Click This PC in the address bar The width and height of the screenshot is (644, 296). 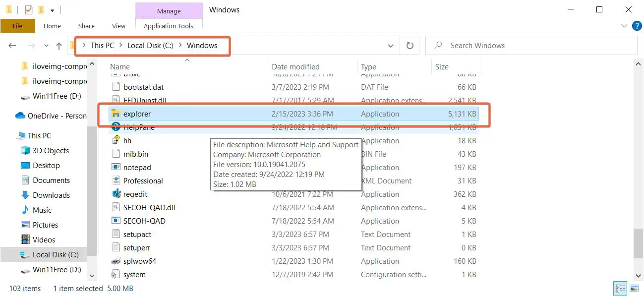pyautogui.click(x=102, y=45)
